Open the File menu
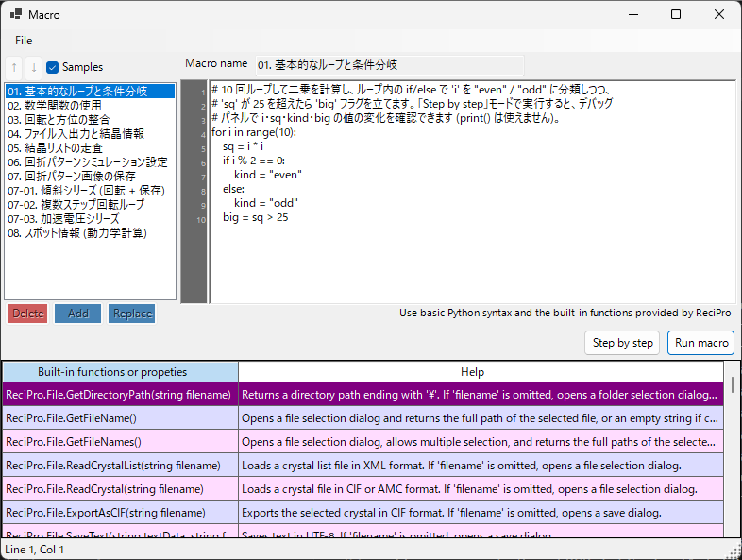The width and height of the screenshot is (742, 560). [24, 41]
